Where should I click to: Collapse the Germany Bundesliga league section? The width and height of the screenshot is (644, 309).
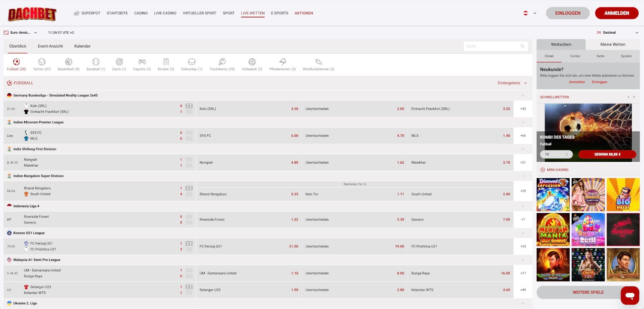tap(523, 96)
